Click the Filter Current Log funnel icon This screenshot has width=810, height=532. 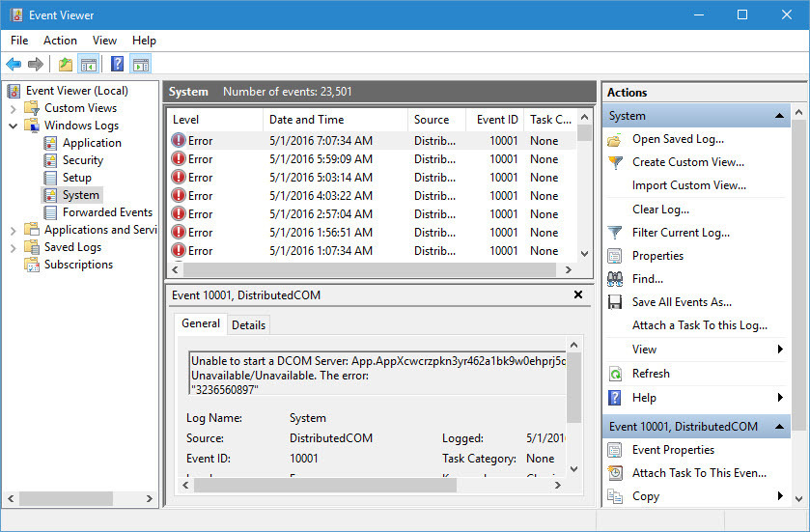(615, 233)
